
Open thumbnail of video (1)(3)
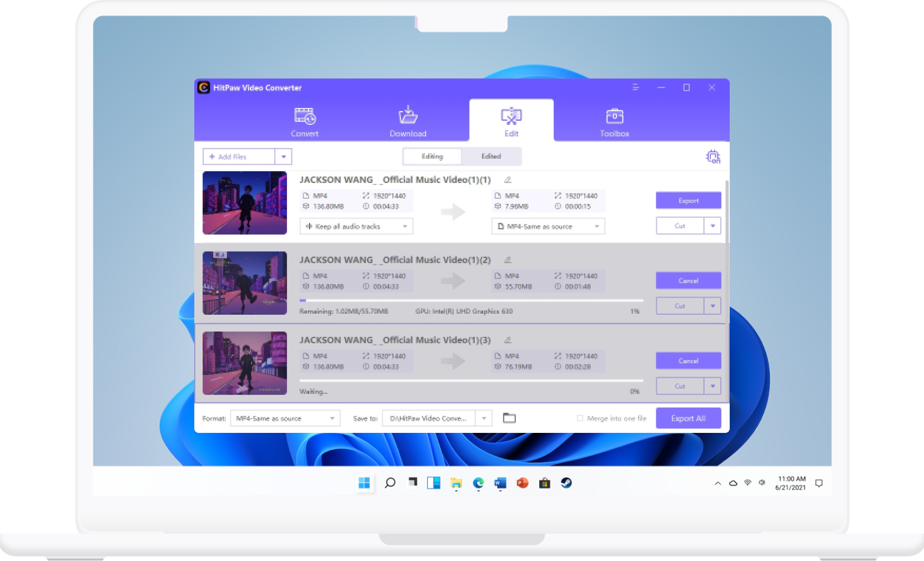click(x=245, y=363)
